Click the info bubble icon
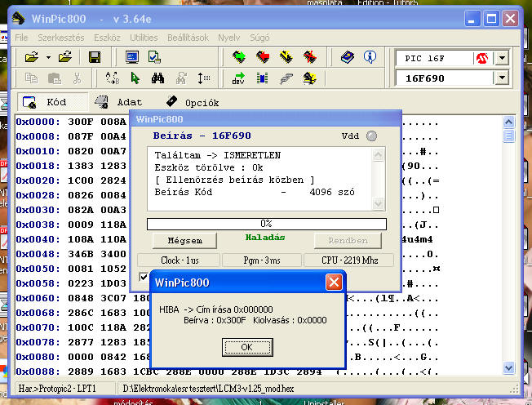The image size is (532, 405). pyautogui.click(x=370, y=56)
